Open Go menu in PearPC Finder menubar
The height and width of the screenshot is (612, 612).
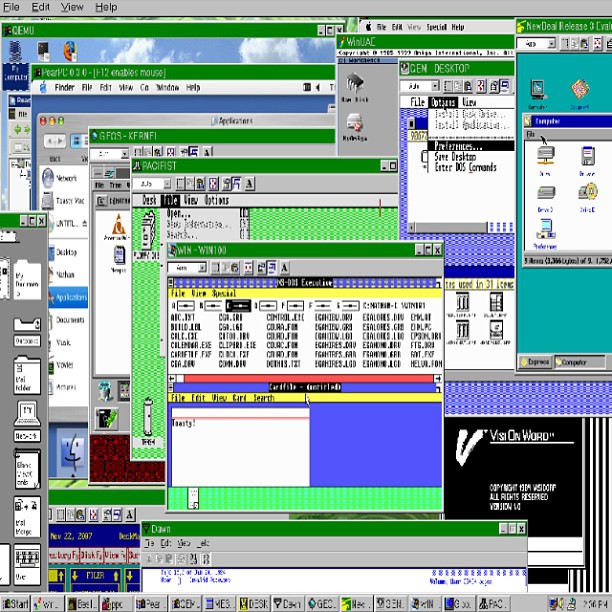point(144,87)
